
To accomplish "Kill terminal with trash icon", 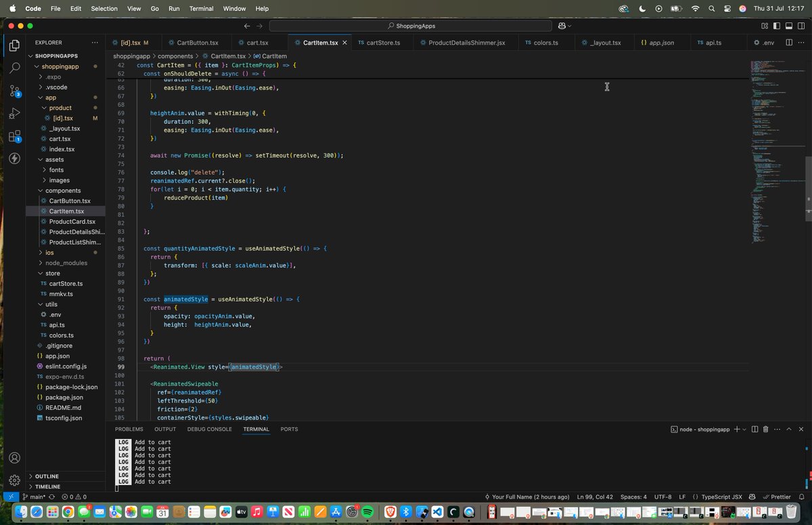I will tap(765, 429).
